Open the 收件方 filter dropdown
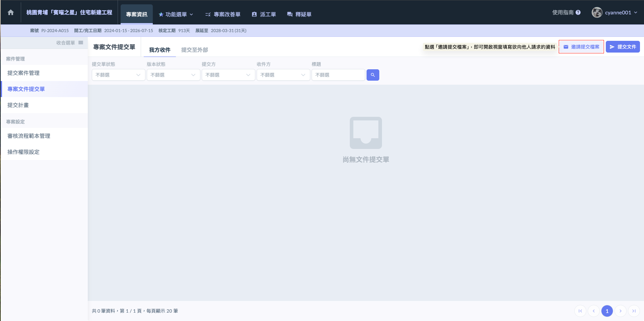This screenshot has height=321, width=644. click(283, 75)
